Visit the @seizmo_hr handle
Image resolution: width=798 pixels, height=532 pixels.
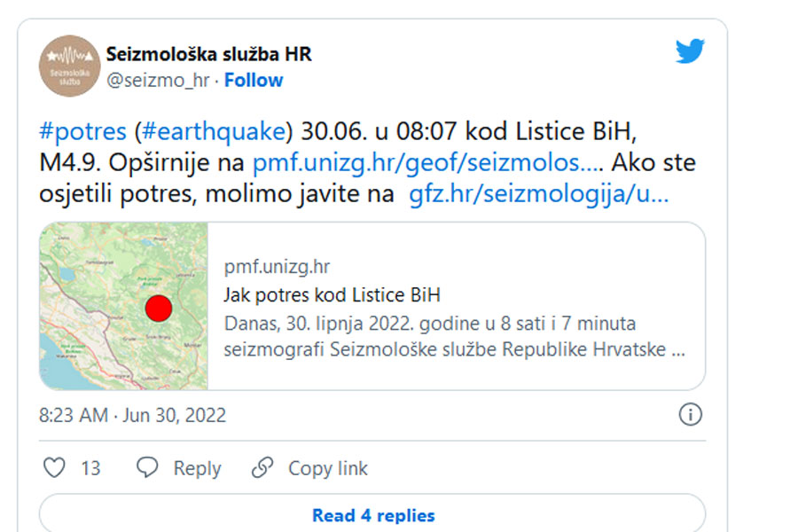[158, 80]
